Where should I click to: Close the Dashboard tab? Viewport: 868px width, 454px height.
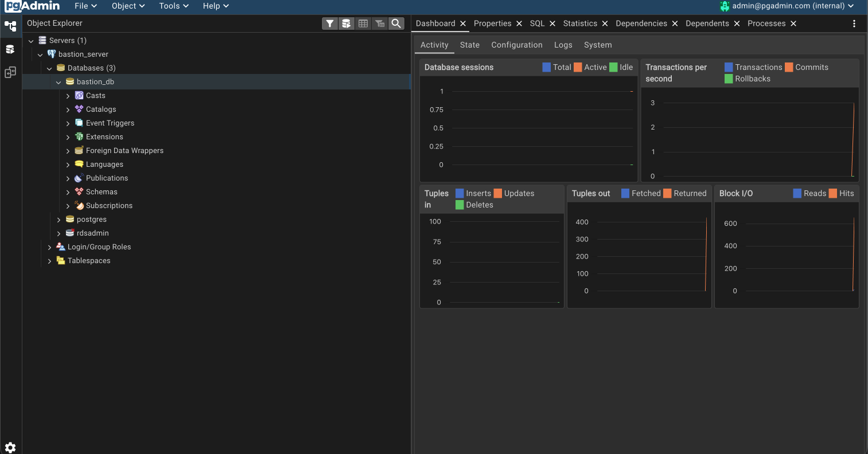[463, 24]
